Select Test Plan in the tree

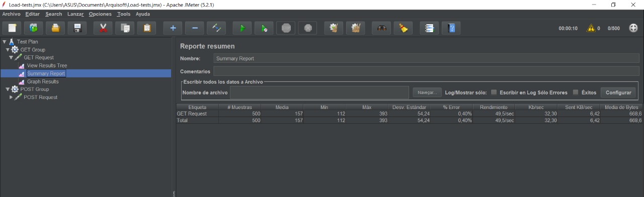click(27, 42)
